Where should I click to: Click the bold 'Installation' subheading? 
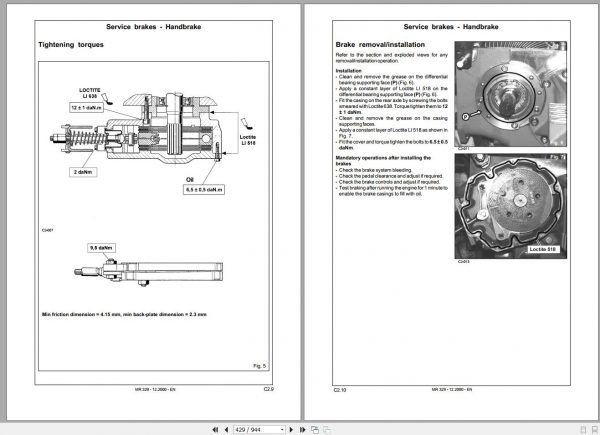[349, 71]
